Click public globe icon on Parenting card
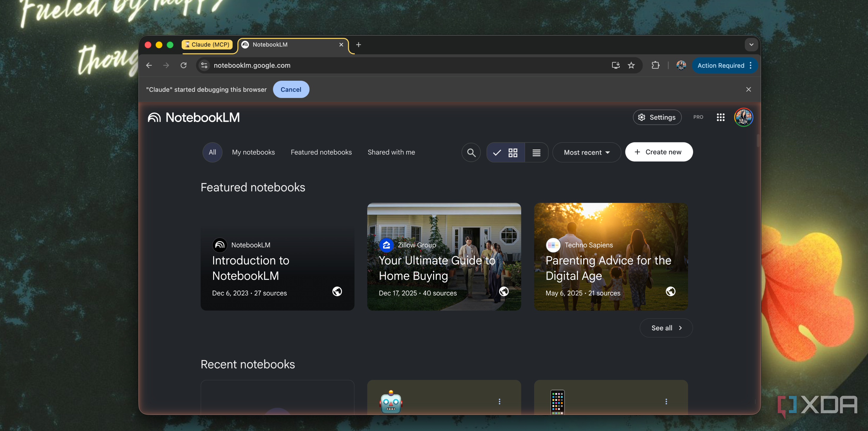The image size is (868, 431). 671,291
